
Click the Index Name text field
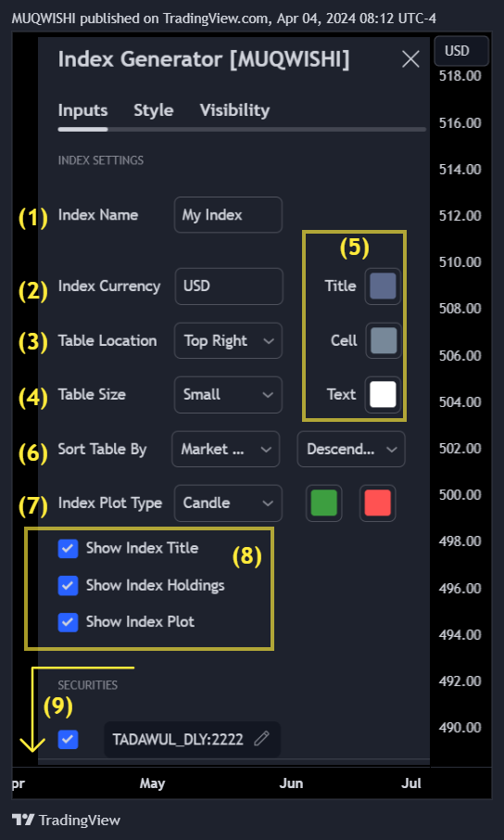[228, 215]
